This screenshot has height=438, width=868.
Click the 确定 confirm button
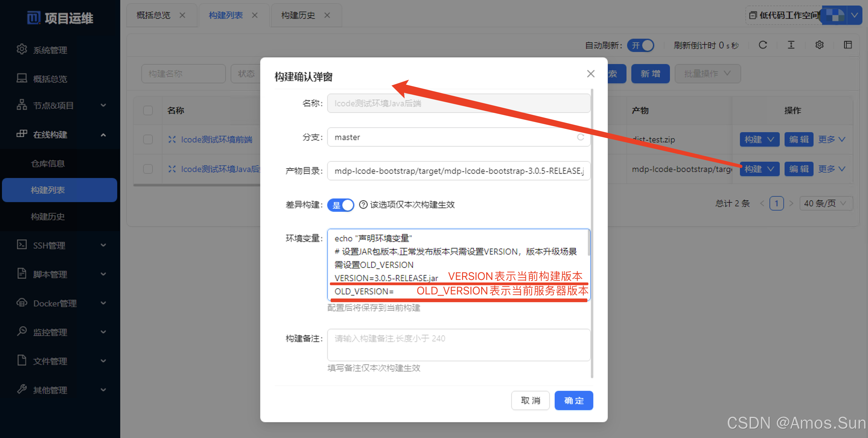click(x=573, y=401)
